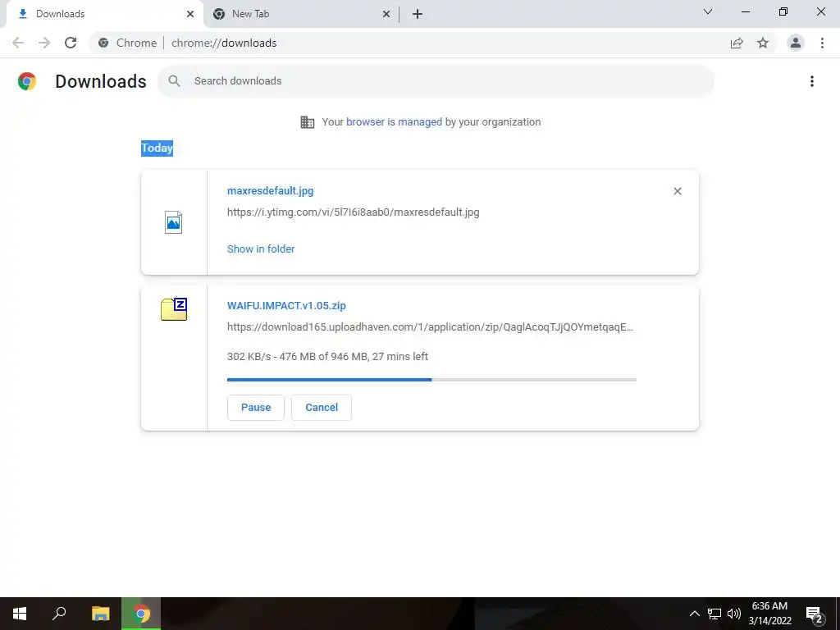The image size is (840, 630).
Task: Open the browser is managed link
Action: (x=394, y=121)
